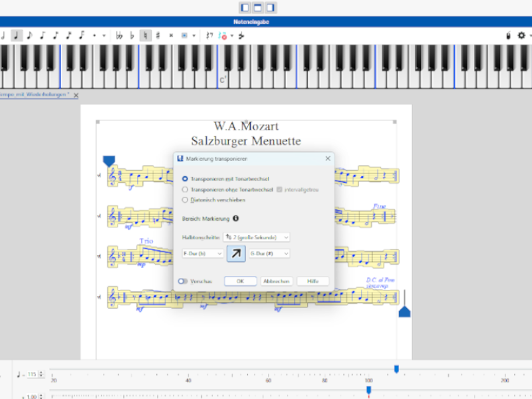
Task: Select the sixteenth note duration
Action: coord(43,35)
